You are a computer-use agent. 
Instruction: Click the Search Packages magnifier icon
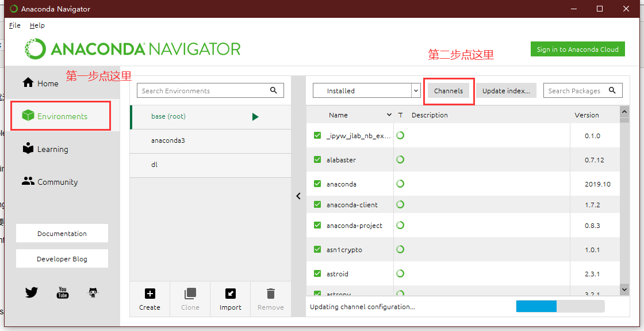[x=612, y=90]
